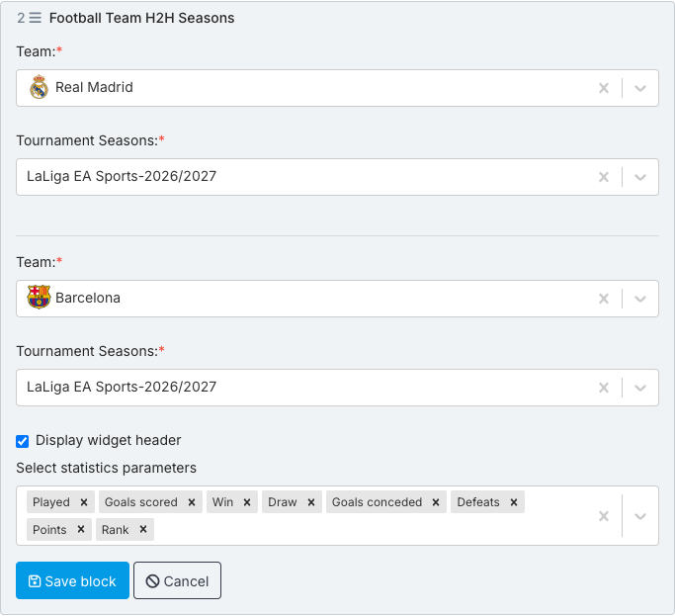Expand the statistics parameters dropdown

pos(640,516)
